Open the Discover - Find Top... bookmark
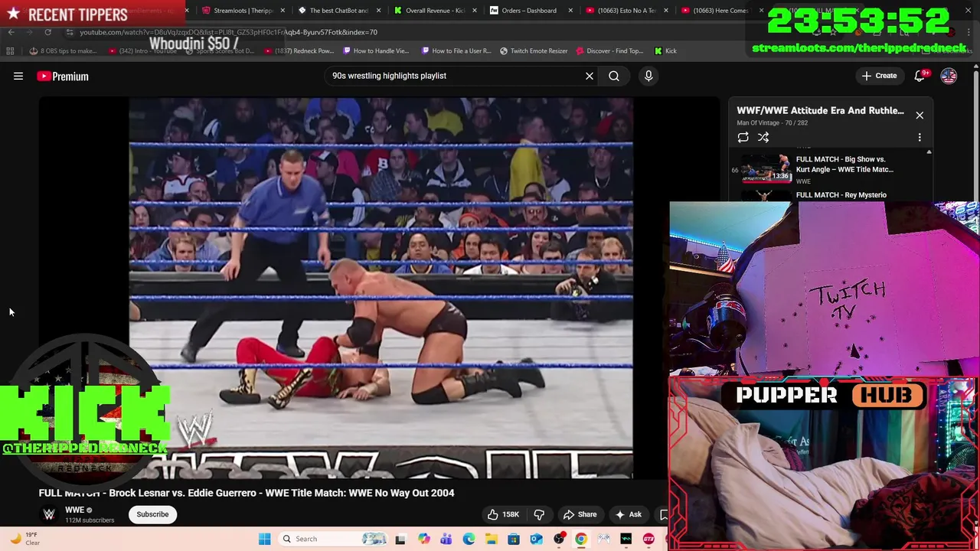 [609, 51]
